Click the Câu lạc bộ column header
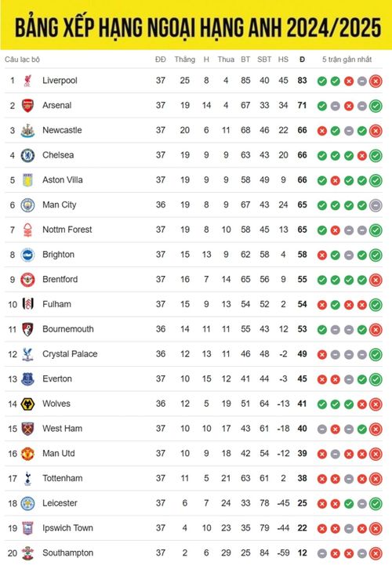Screen dimensions: 392x569 (x=22, y=59)
